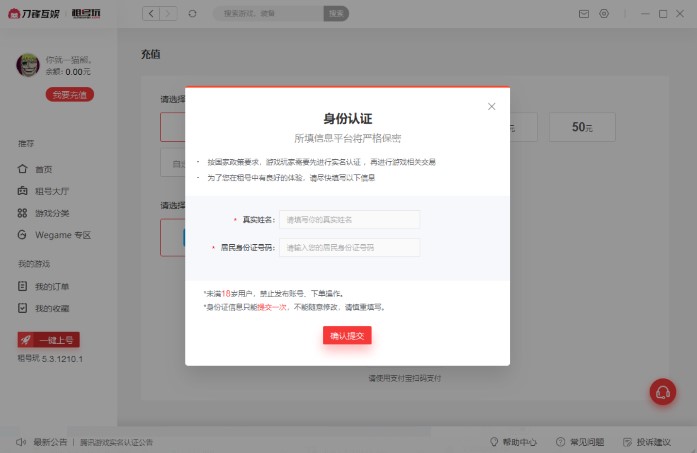The height and width of the screenshot is (453, 697).
Task: Click the user avatar picture
Action: pos(28,65)
